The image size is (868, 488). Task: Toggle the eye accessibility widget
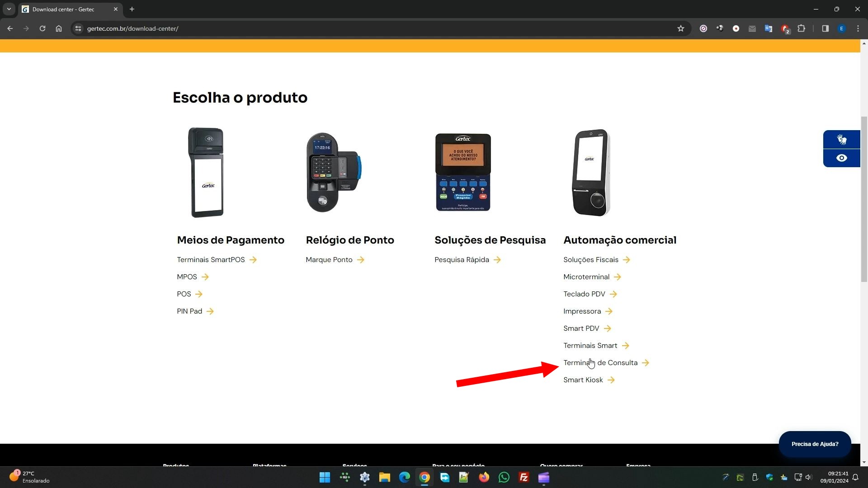(x=841, y=158)
